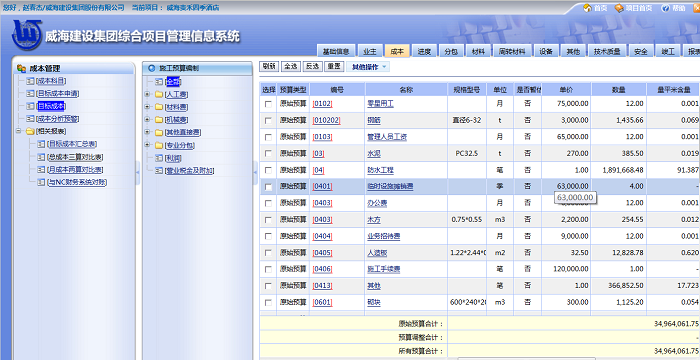Open the 施工手续费 name link

(x=383, y=269)
